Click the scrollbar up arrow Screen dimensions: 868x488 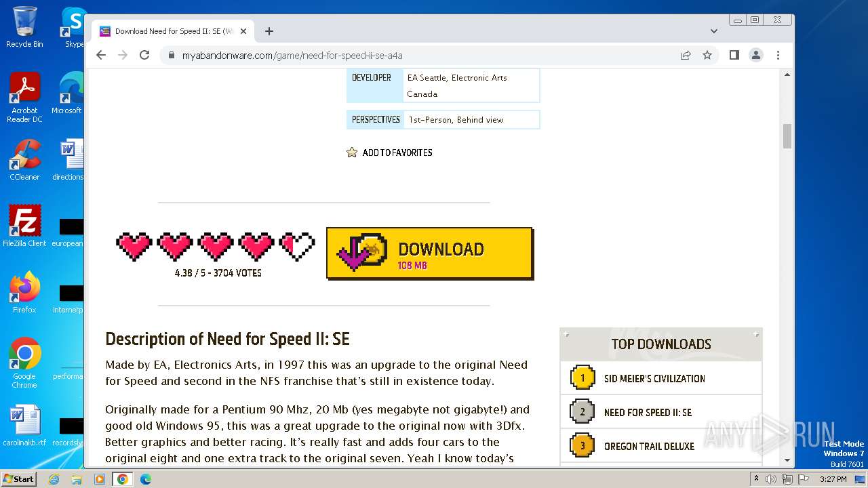787,75
